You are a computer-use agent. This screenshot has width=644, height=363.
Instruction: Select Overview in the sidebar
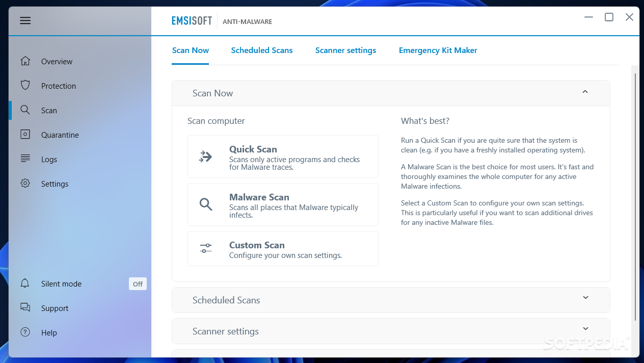(x=80, y=61)
